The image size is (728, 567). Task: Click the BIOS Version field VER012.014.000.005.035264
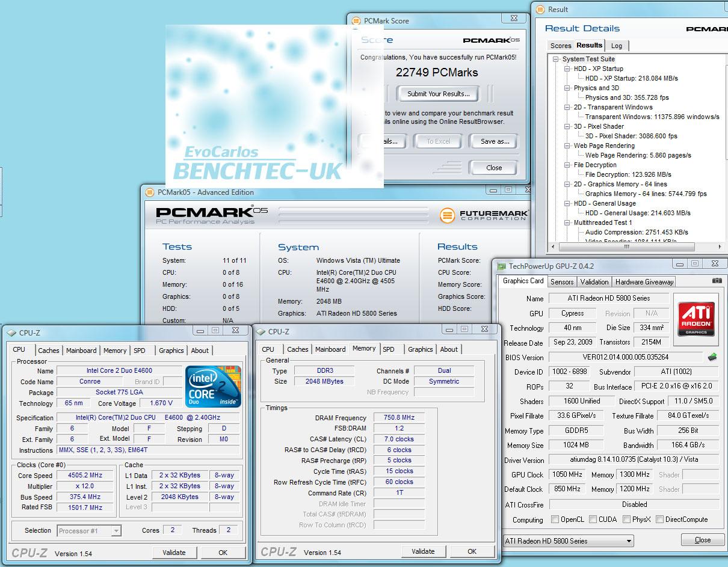tap(626, 357)
